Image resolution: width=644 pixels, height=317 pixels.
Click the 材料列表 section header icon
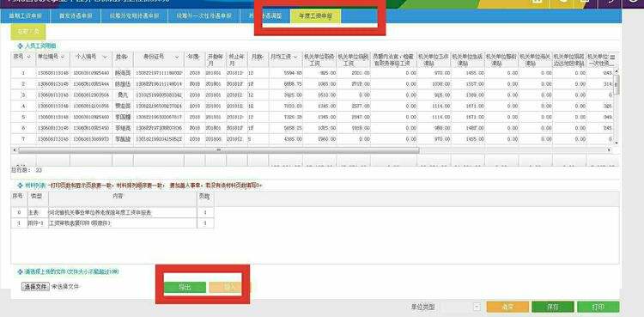tap(20, 186)
